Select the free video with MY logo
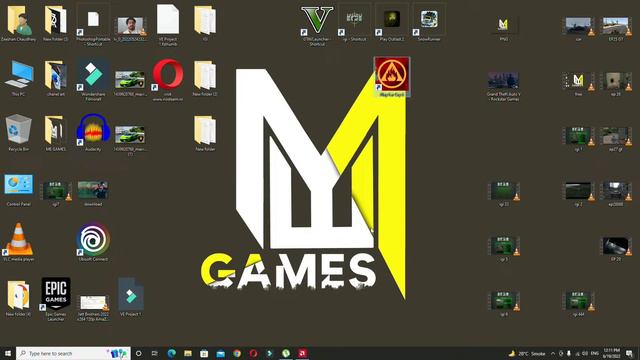640x360 pixels. coord(578,83)
